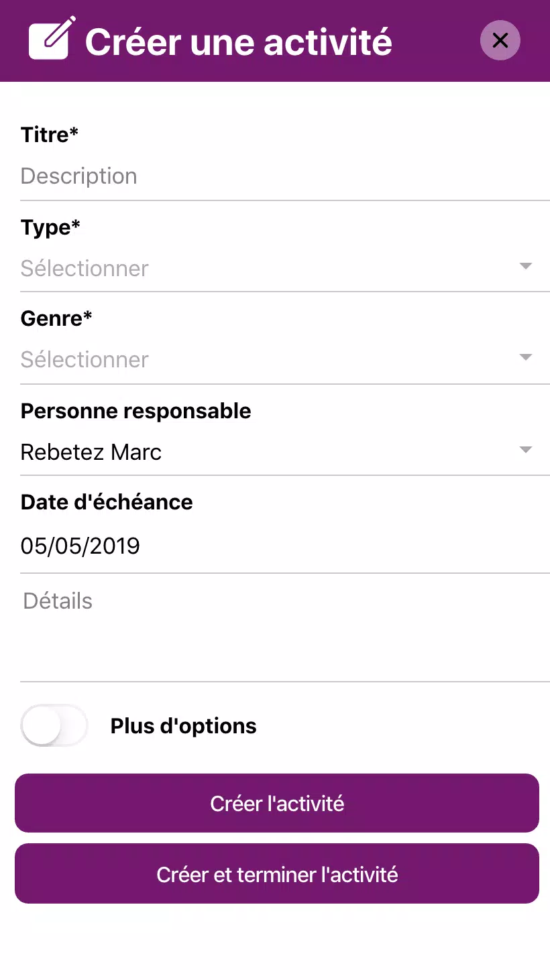The height and width of the screenshot is (980, 550).
Task: Click the Créer l'activité button
Action: [x=277, y=803]
